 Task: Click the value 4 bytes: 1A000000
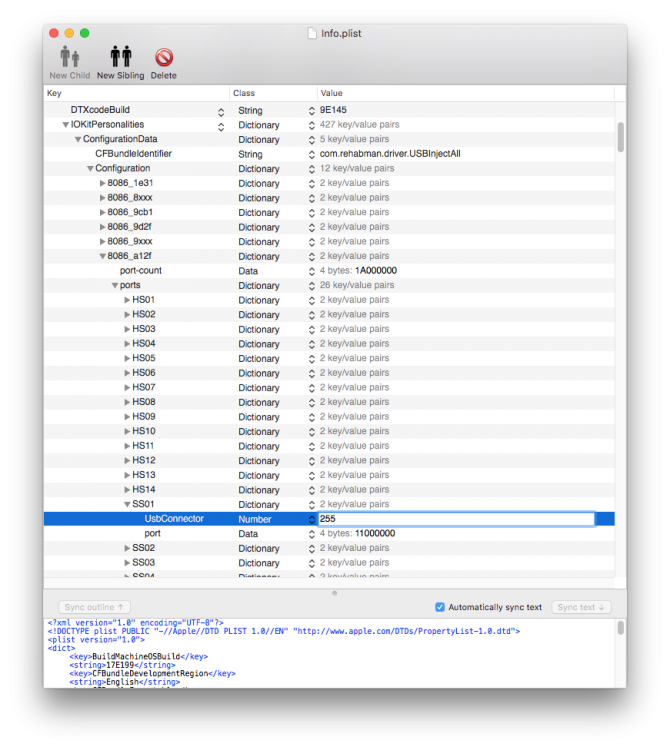(358, 271)
